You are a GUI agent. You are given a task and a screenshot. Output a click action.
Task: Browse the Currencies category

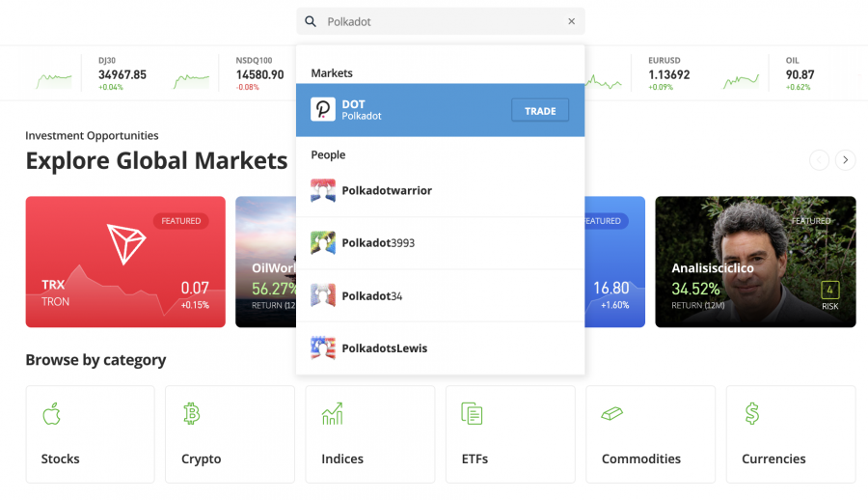tap(791, 434)
